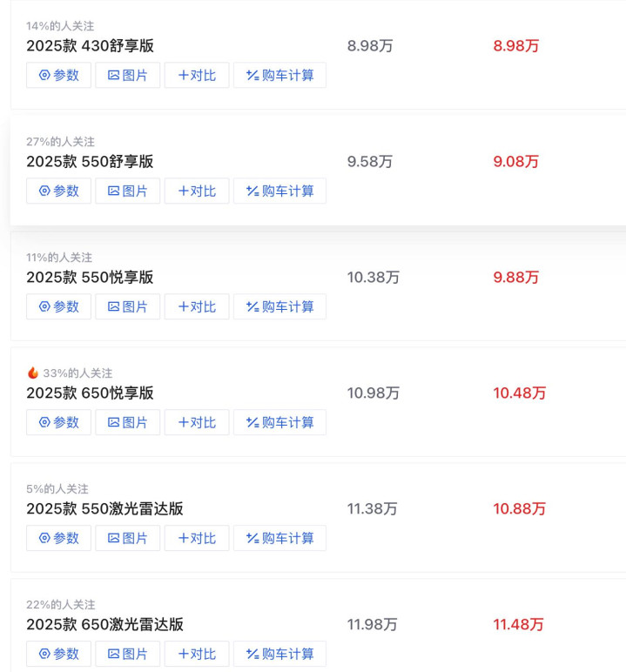Open 购车计算 for 2025款 550舒享版
This screenshot has width=626, height=672.
tap(279, 192)
